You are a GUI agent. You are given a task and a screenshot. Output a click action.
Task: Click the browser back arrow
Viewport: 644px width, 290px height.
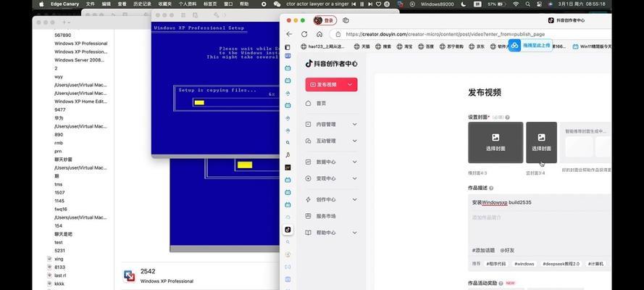pos(289,34)
